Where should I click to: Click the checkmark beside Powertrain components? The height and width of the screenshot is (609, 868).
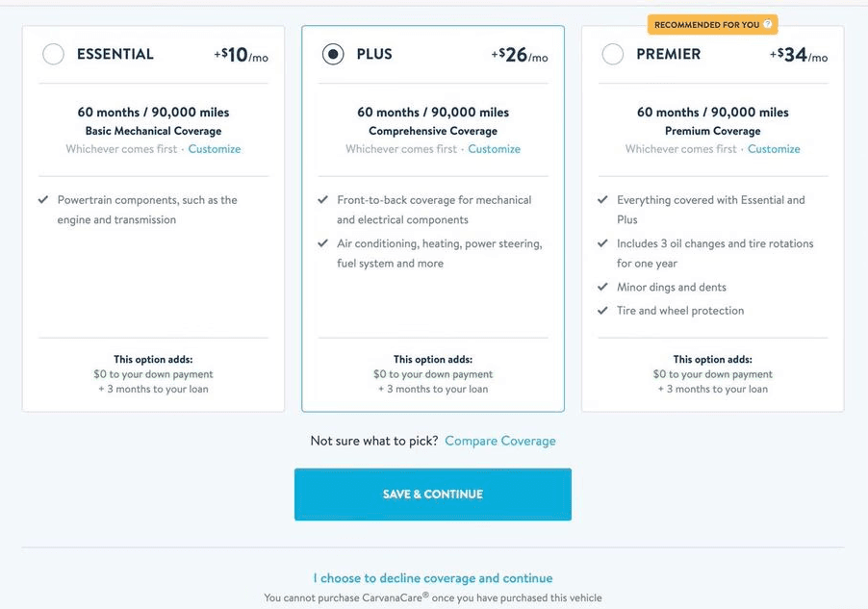43,200
